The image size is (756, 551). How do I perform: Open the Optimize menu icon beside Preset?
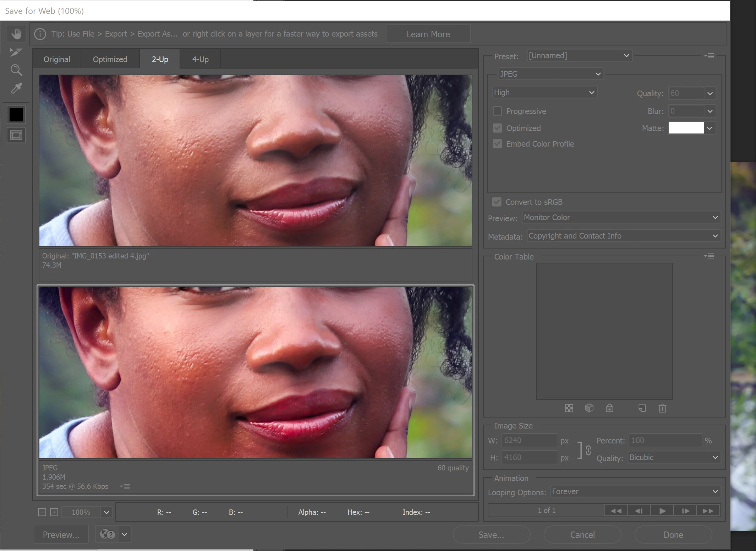tap(709, 56)
